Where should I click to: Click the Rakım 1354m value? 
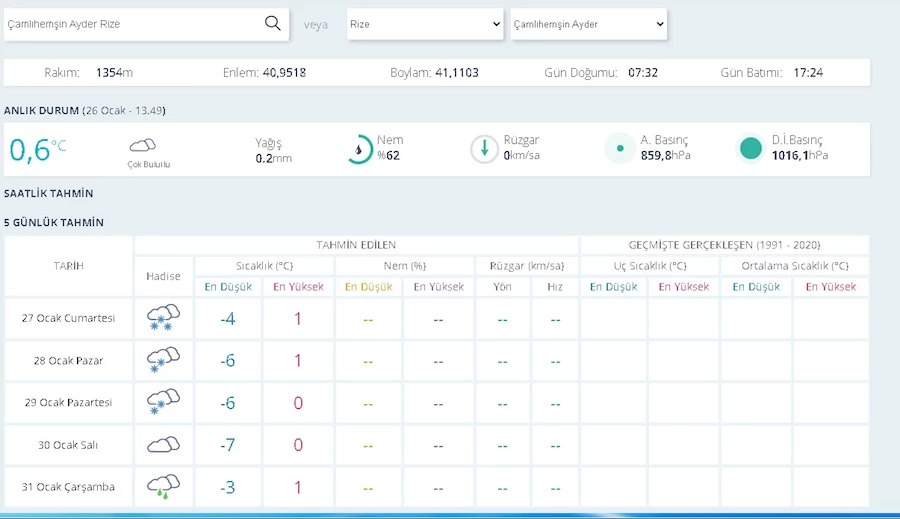pos(114,73)
